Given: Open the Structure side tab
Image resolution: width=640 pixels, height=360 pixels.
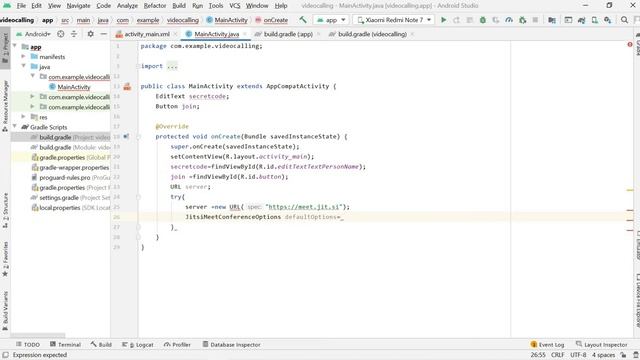Looking at the screenshot, I should pos(5,210).
